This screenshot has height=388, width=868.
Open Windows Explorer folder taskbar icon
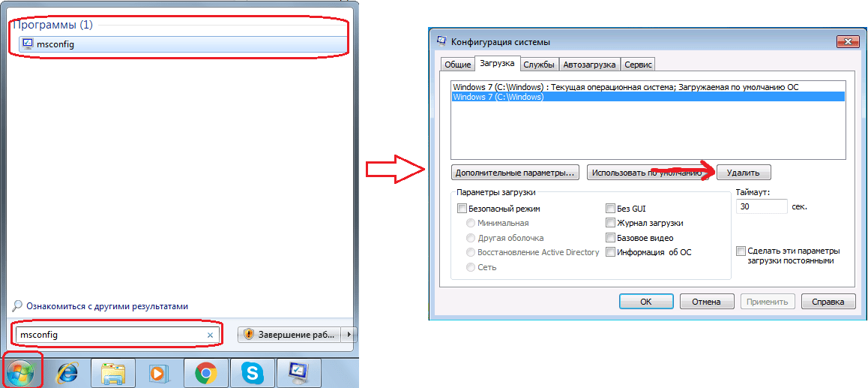click(114, 373)
